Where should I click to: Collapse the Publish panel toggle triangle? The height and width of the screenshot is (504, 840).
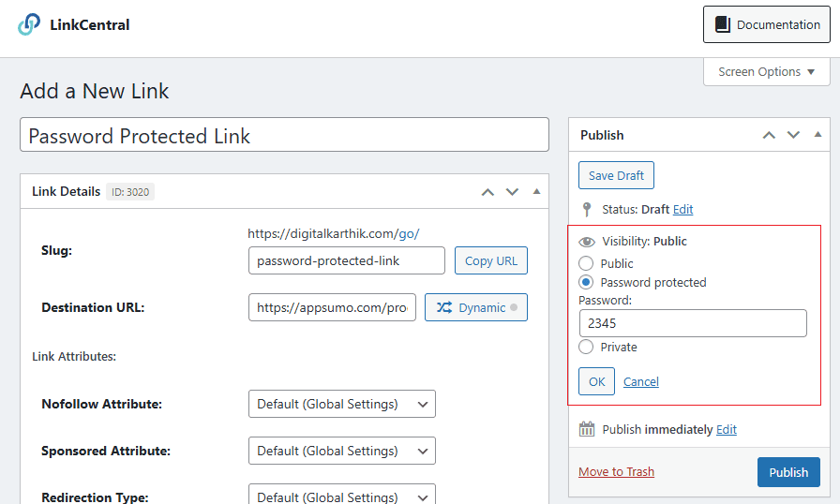point(817,135)
